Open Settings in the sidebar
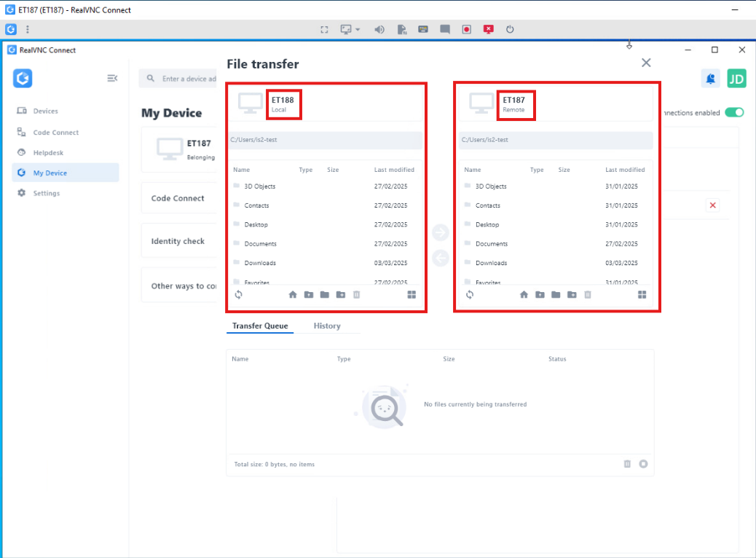The image size is (756, 558). click(x=65, y=193)
